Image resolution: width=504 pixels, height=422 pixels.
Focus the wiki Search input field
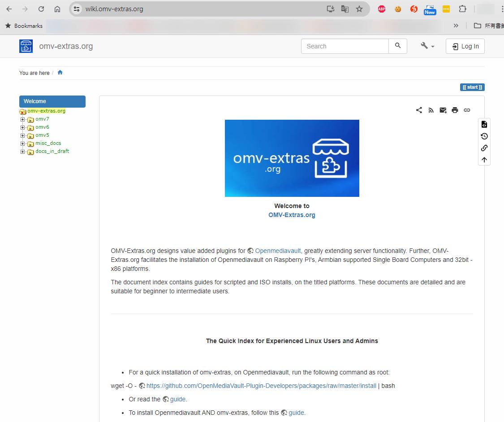[345, 46]
